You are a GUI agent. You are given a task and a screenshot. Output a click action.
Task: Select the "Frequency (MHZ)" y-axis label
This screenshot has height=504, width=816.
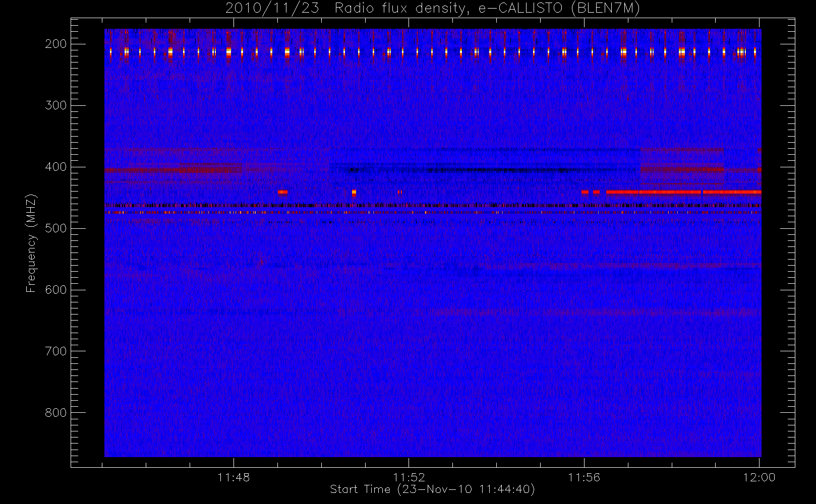31,243
